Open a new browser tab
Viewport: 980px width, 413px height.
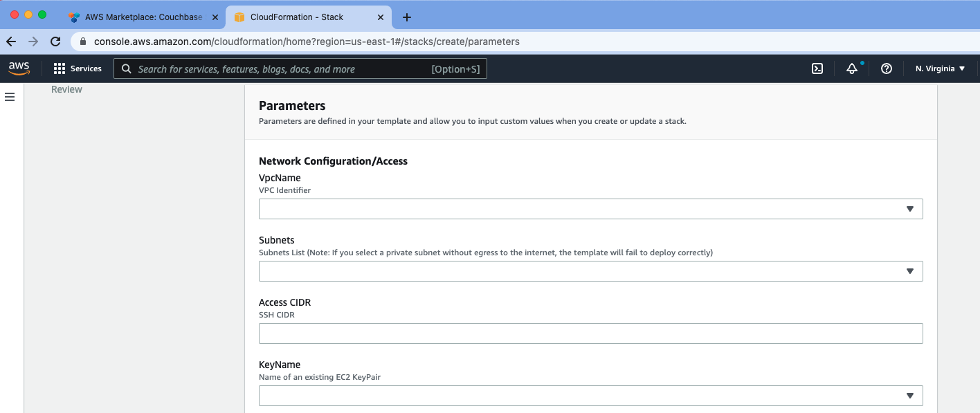click(x=406, y=17)
